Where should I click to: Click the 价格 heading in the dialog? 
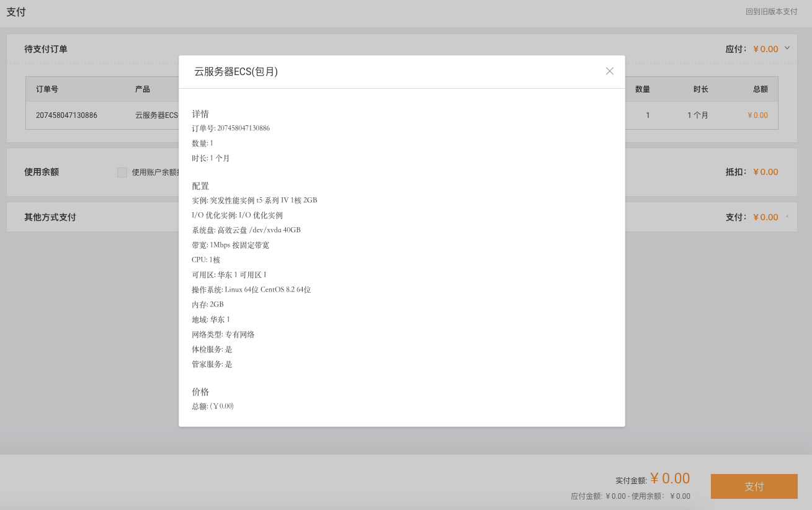click(x=200, y=392)
